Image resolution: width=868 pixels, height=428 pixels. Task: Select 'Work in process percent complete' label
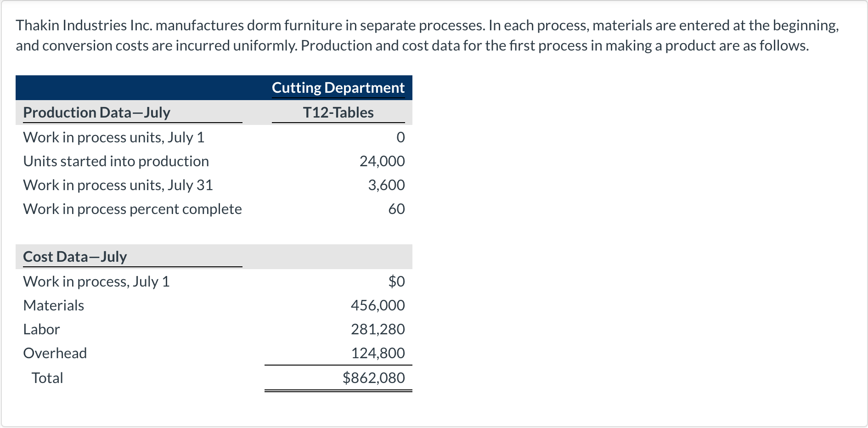132,209
